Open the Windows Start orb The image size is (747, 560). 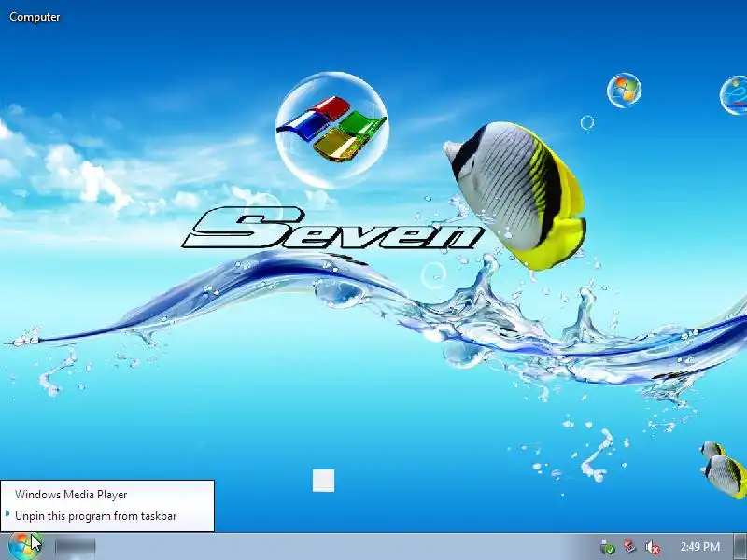tap(24, 546)
